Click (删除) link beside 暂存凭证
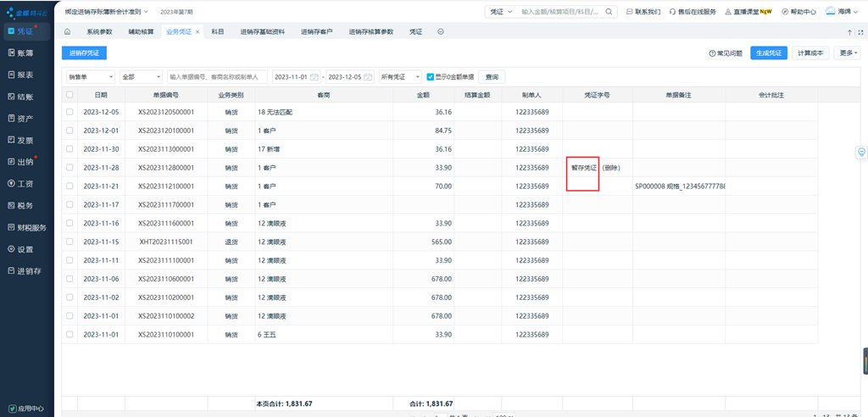This screenshot has width=868, height=417. (610, 168)
